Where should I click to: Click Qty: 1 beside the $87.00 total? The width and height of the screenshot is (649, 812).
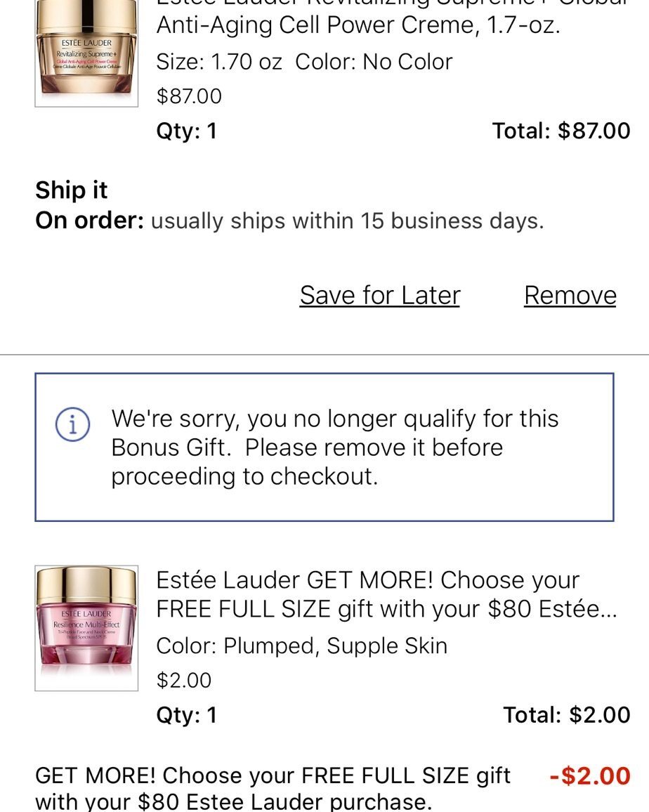pyautogui.click(x=187, y=131)
